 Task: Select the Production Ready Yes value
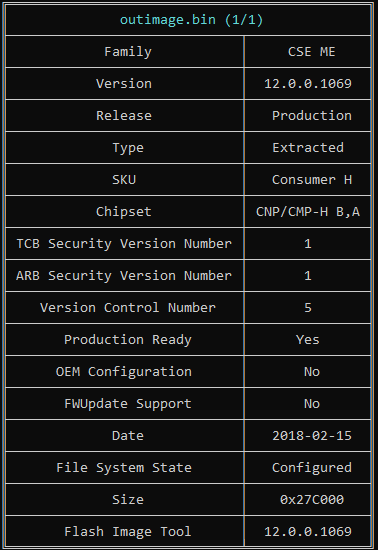pyautogui.click(x=308, y=340)
